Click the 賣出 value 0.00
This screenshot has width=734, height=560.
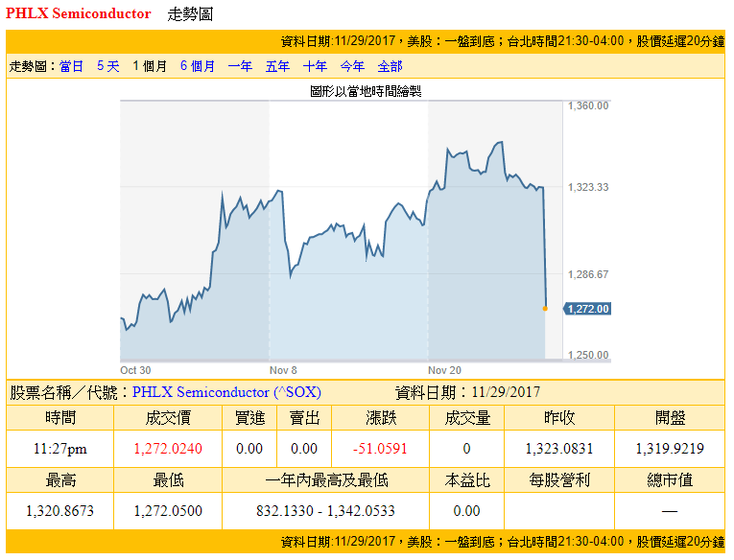[x=304, y=449]
